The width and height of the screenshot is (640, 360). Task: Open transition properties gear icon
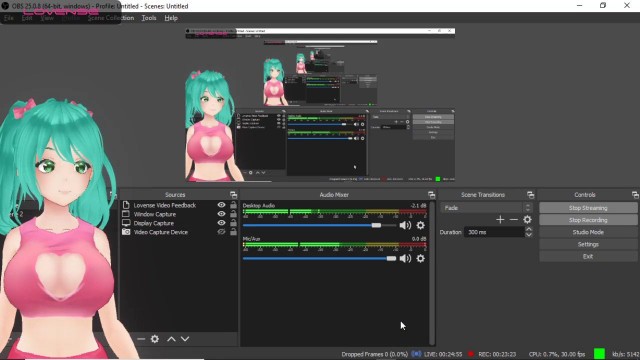(x=527, y=220)
